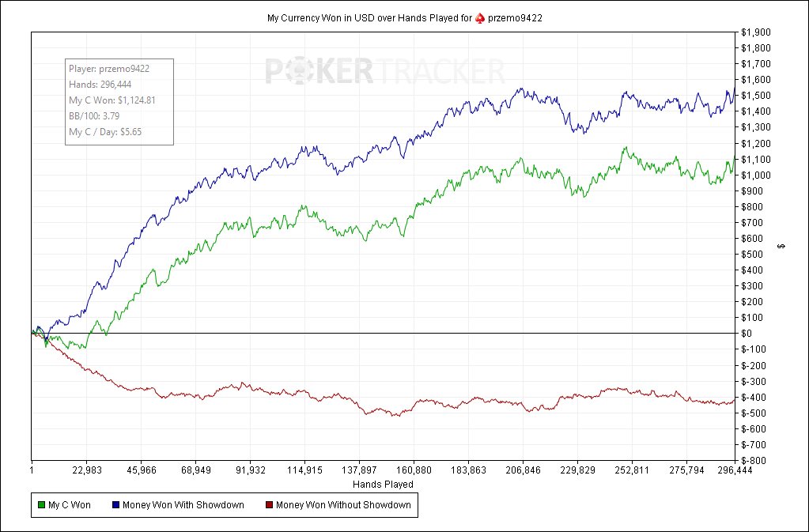Click x-axis label 252,811
Viewport: 809px width, 532px height.
tap(632, 470)
